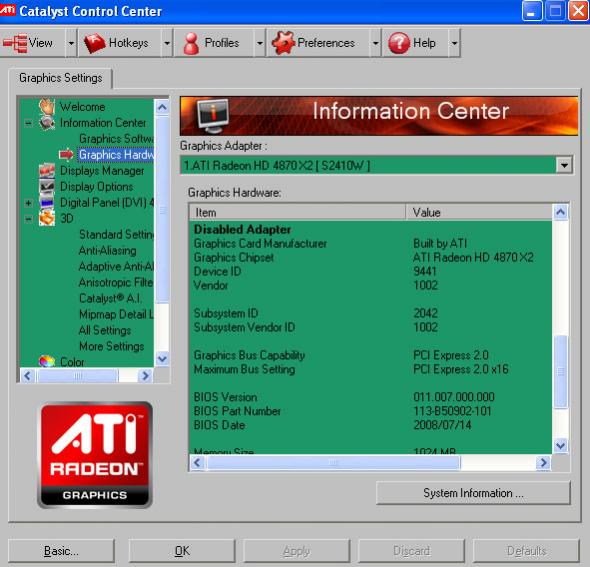Click the Preferences gear icon

(283, 43)
